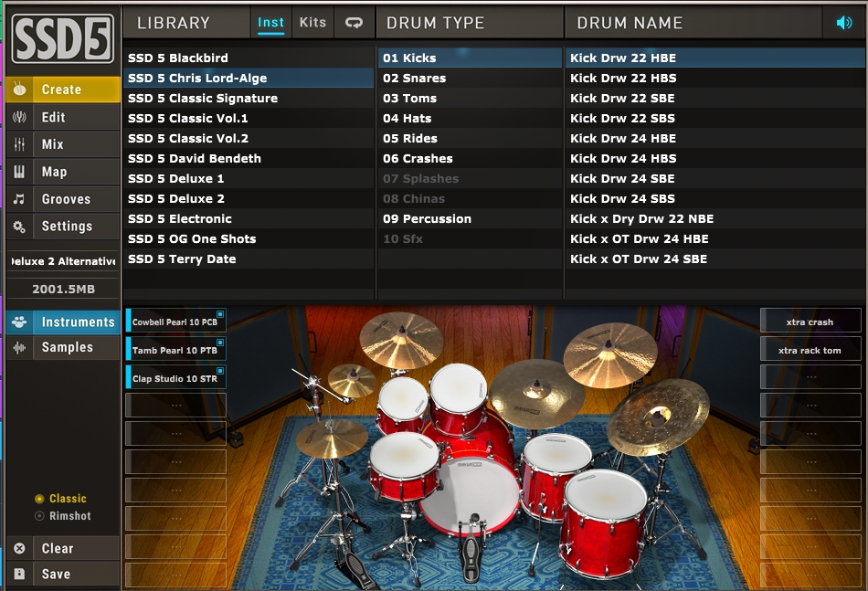The width and height of the screenshot is (868, 591).
Task: Pick Kick Drw 24 SBS drum
Action: click(x=715, y=198)
